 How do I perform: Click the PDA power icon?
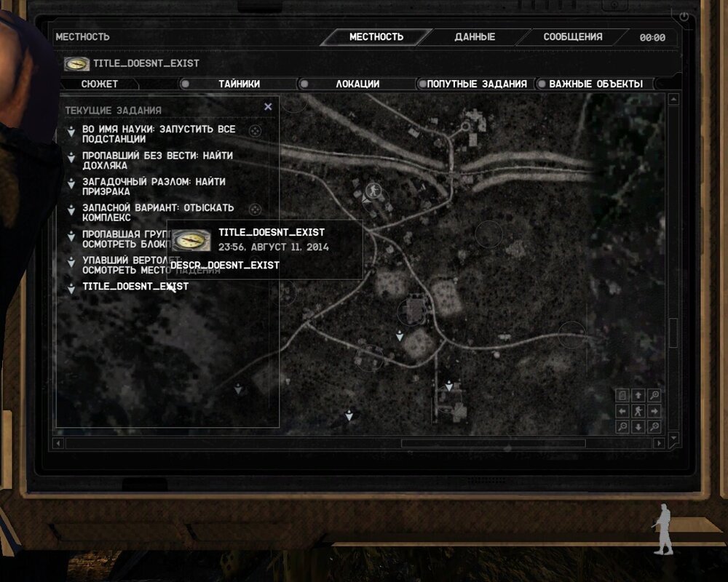[x=684, y=17]
